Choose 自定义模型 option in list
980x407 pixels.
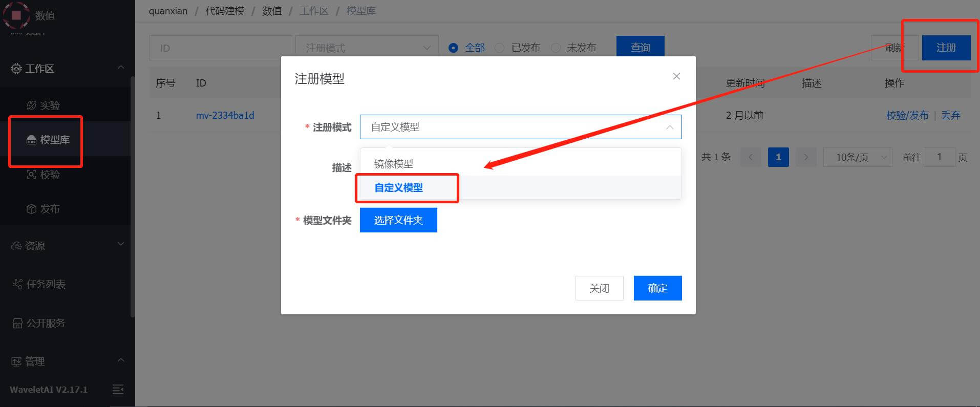[399, 187]
